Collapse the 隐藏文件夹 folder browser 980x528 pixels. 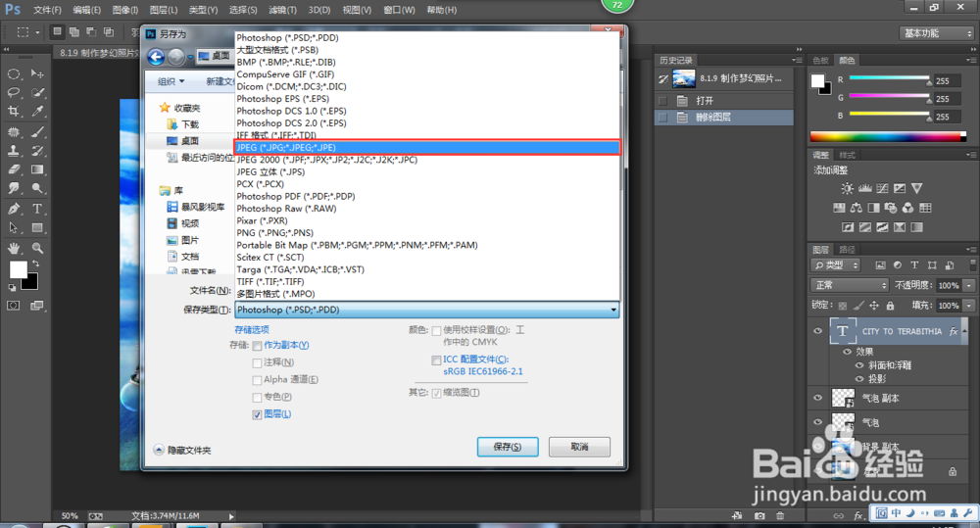(182, 450)
